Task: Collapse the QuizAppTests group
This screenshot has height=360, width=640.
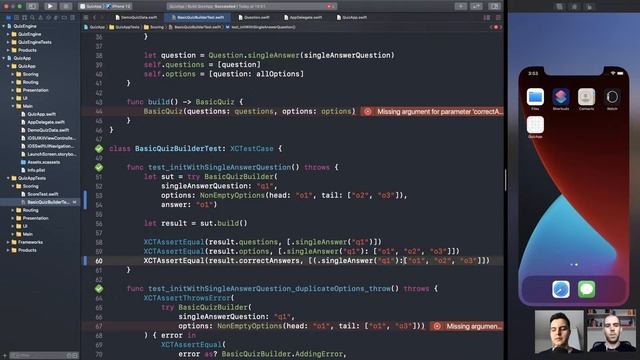Action: (8, 178)
